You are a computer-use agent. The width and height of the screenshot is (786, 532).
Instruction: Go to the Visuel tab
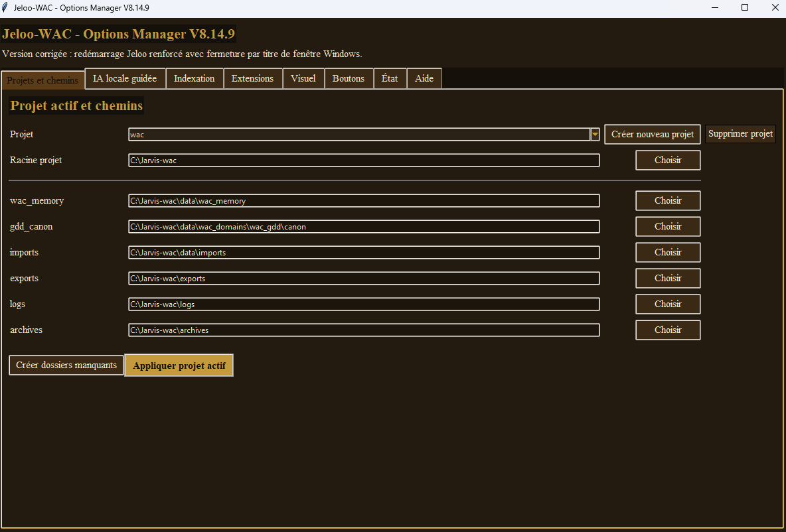pos(303,79)
